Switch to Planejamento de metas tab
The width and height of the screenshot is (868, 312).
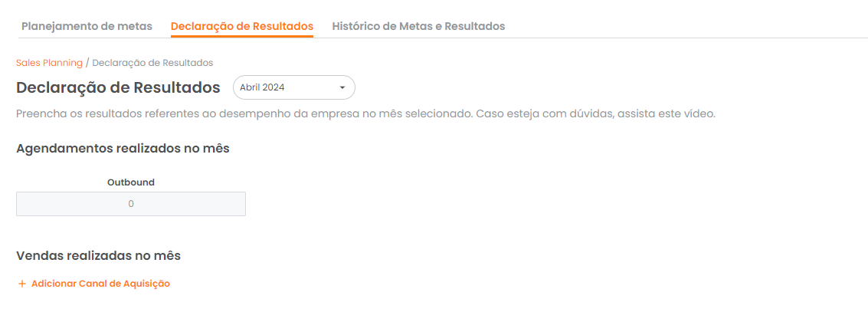point(87,26)
